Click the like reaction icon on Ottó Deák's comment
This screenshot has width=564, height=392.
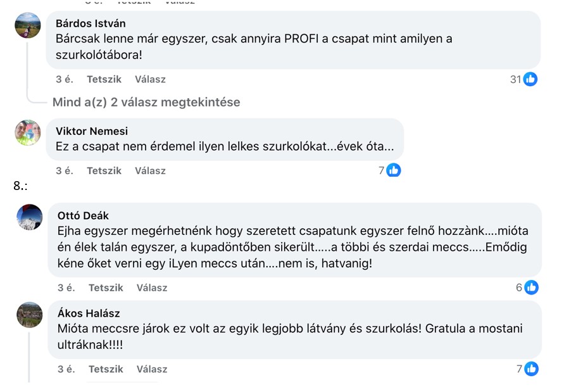pyautogui.click(x=531, y=288)
